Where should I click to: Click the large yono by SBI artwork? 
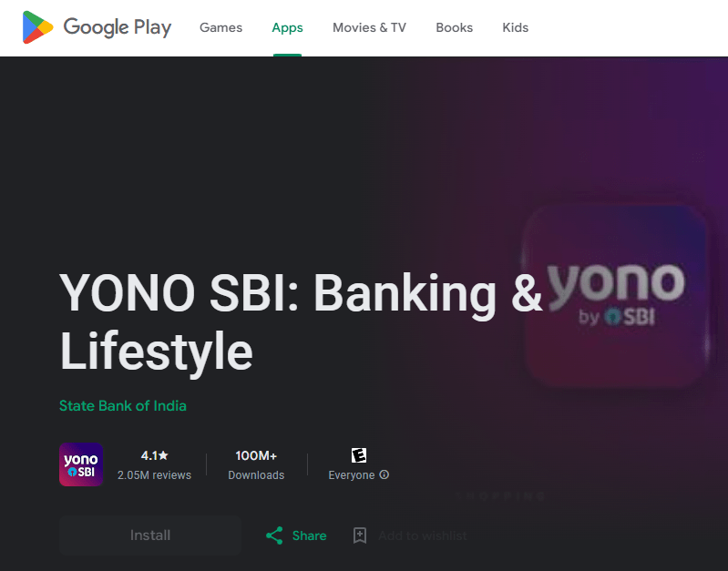(616, 295)
